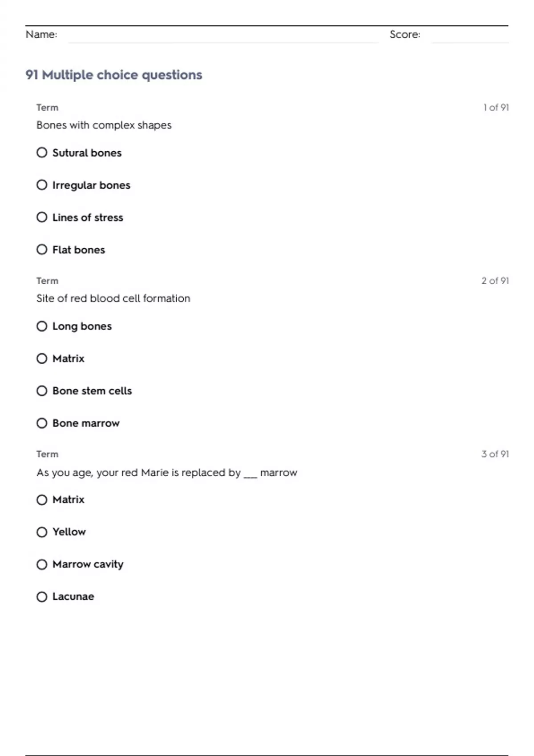Click the question text Bones with complex shapes
Screen dimensions: 534x756
(104, 125)
